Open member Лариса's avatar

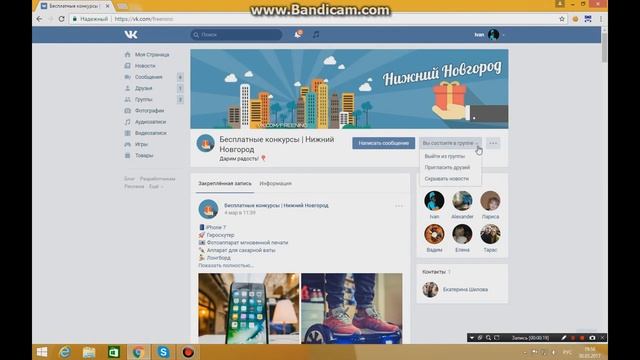click(x=490, y=201)
